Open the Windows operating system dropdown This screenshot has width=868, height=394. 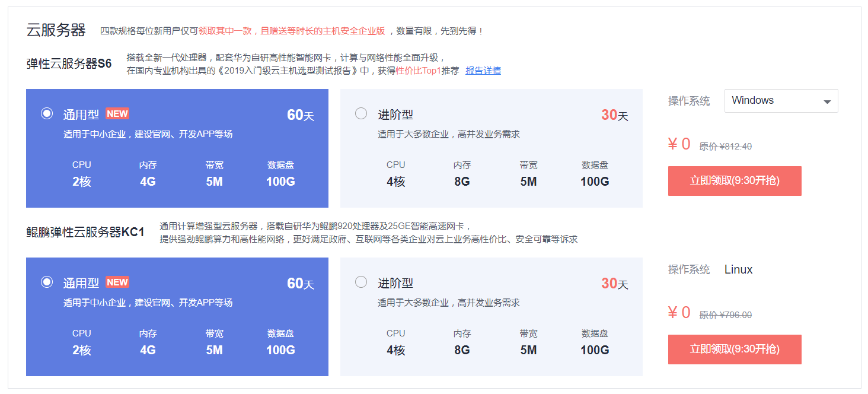pyautogui.click(x=781, y=101)
